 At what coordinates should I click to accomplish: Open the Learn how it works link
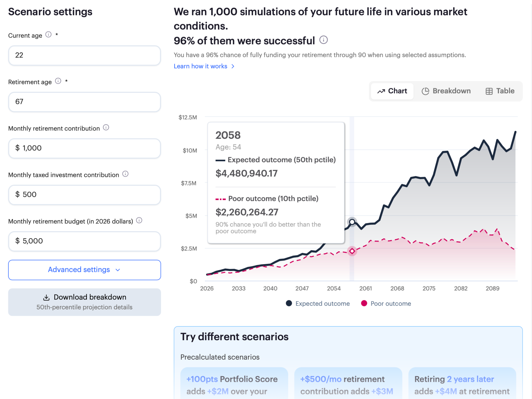coord(201,66)
